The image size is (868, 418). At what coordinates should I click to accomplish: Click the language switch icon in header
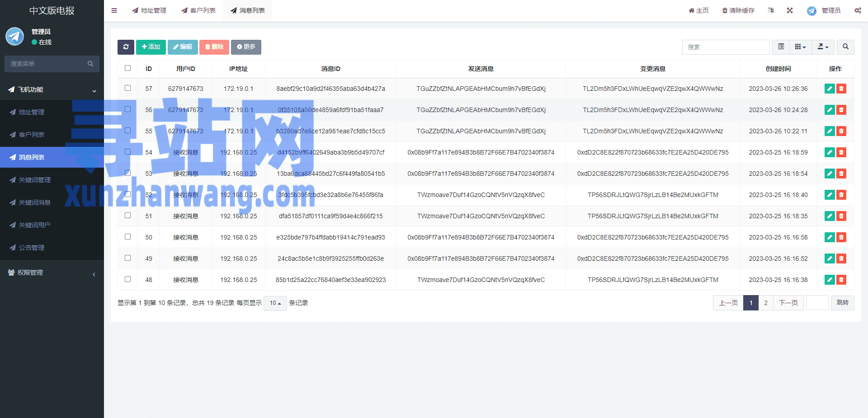[771, 10]
